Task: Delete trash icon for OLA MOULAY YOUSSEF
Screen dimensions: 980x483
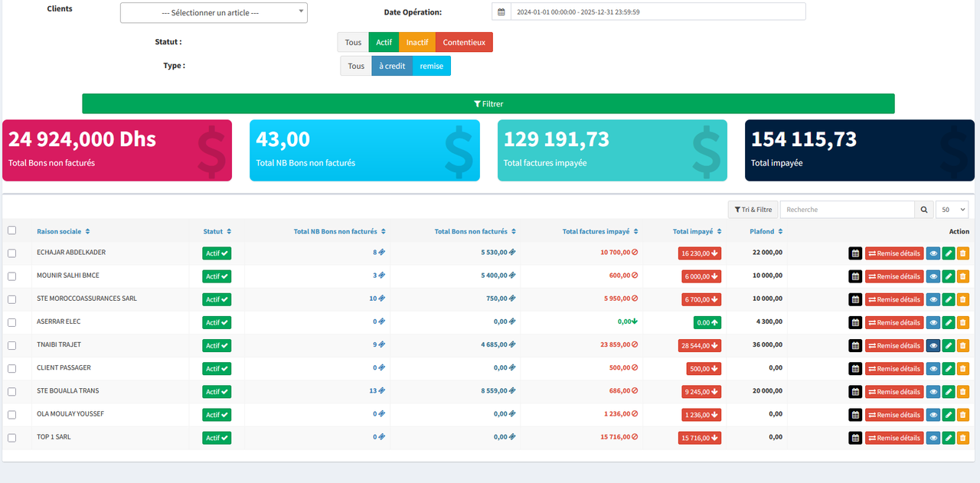Action: coord(963,415)
